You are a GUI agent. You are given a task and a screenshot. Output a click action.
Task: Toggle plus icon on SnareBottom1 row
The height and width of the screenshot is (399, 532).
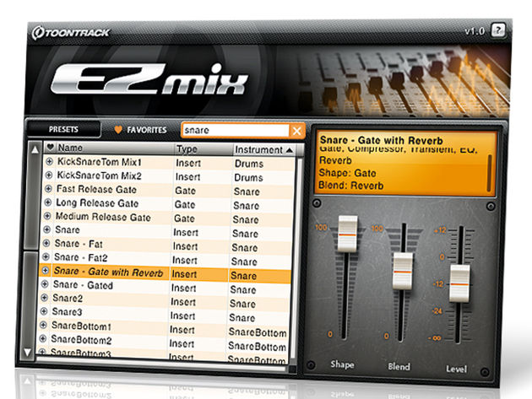pyautogui.click(x=43, y=325)
